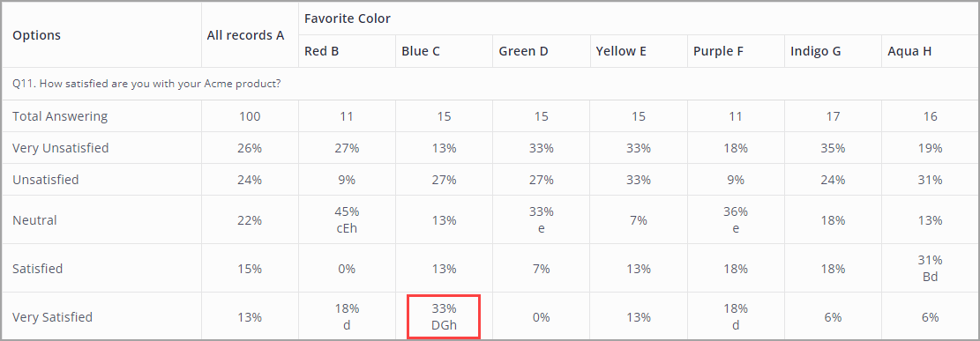Select the 31% Bd cell under Aqua H
The width and height of the screenshot is (980, 341).
coord(930,269)
